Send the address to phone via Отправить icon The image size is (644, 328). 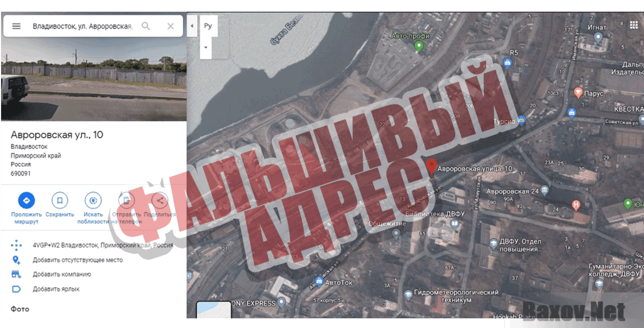[x=125, y=201]
